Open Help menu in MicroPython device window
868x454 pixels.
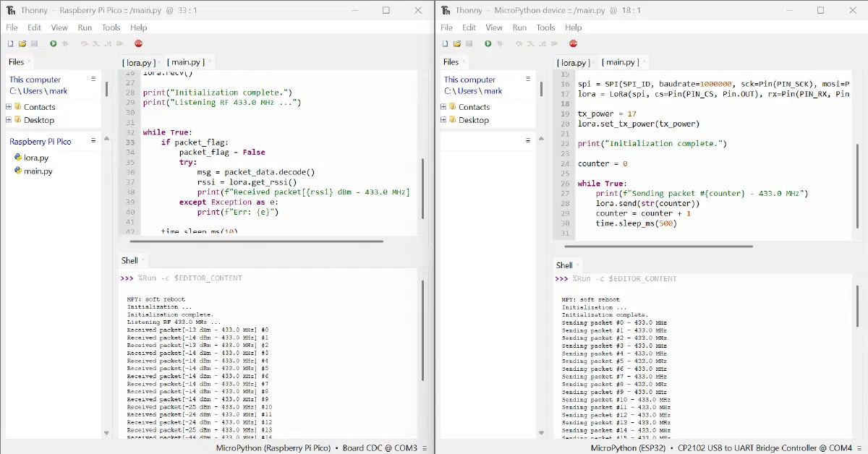point(573,27)
